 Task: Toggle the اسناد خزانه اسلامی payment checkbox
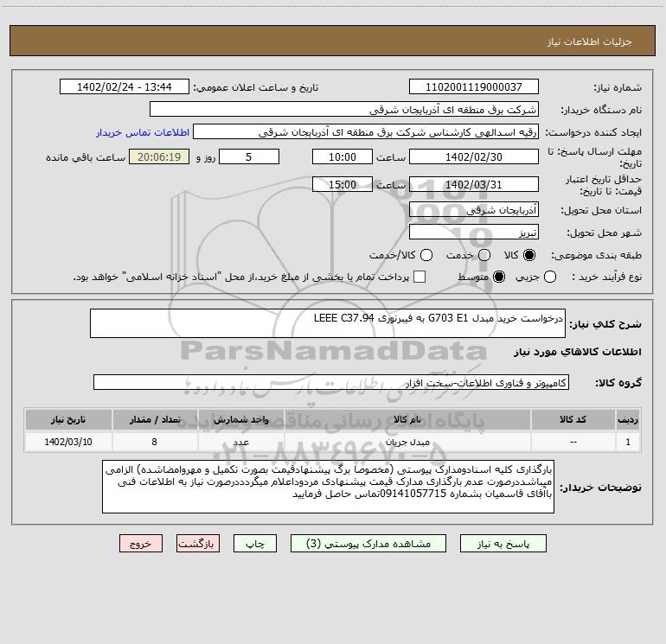point(419,277)
